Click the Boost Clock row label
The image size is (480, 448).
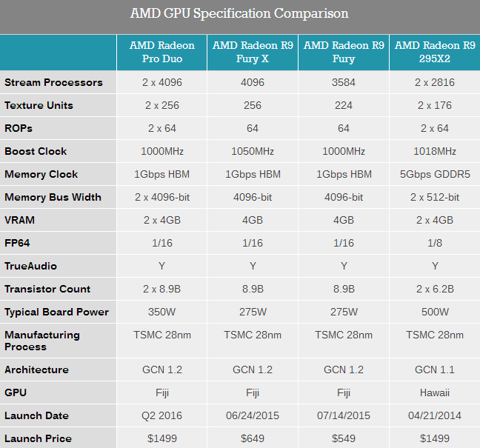36,151
